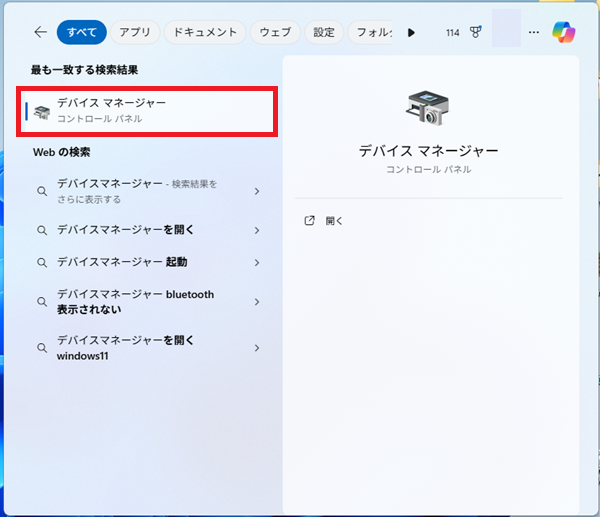Image resolution: width=600 pixels, height=517 pixels.
Task: Click the Device Manager icon in best match row
Action: pyautogui.click(x=42, y=113)
